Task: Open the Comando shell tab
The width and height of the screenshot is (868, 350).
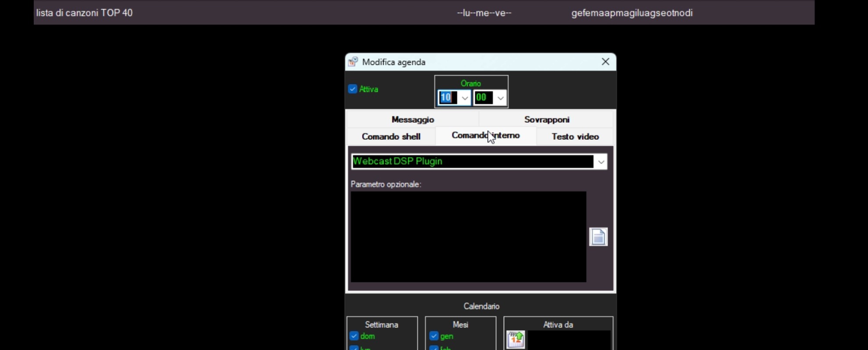Action: pos(391,137)
